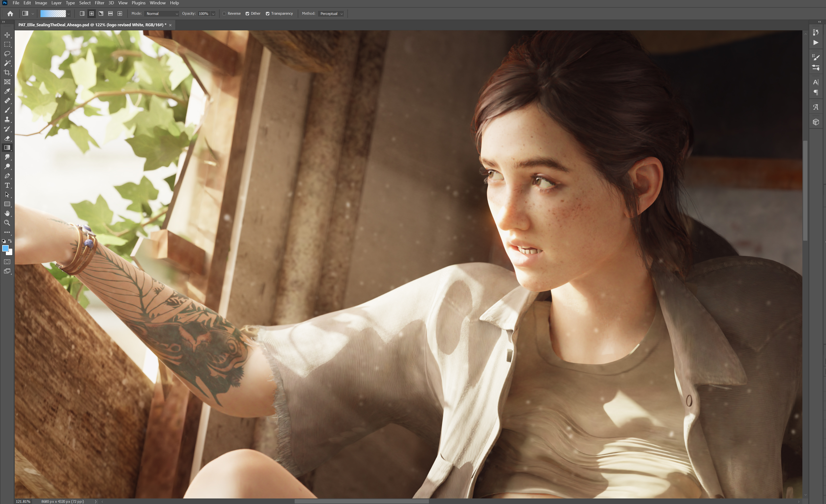The image size is (826, 504).
Task: Open the Edit Toolbar three-dots menu
Action: pyautogui.click(x=7, y=232)
